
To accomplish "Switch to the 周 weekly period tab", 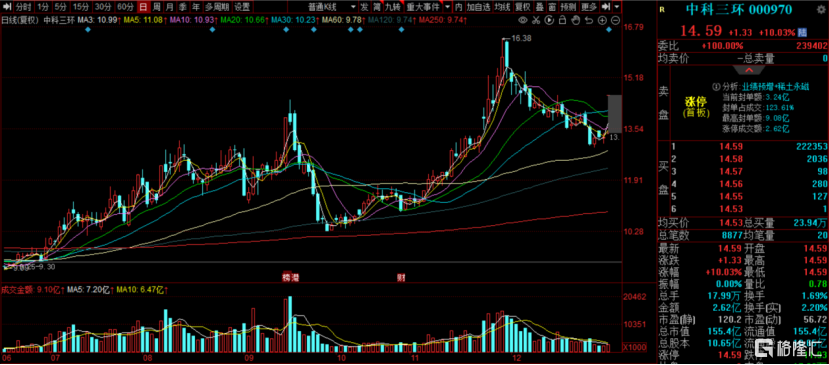I will pos(156,7).
